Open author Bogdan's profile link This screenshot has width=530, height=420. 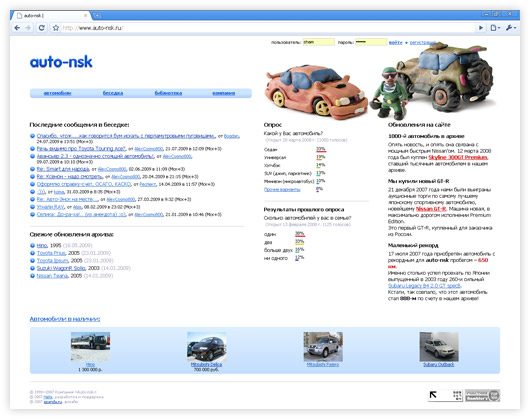(232, 136)
